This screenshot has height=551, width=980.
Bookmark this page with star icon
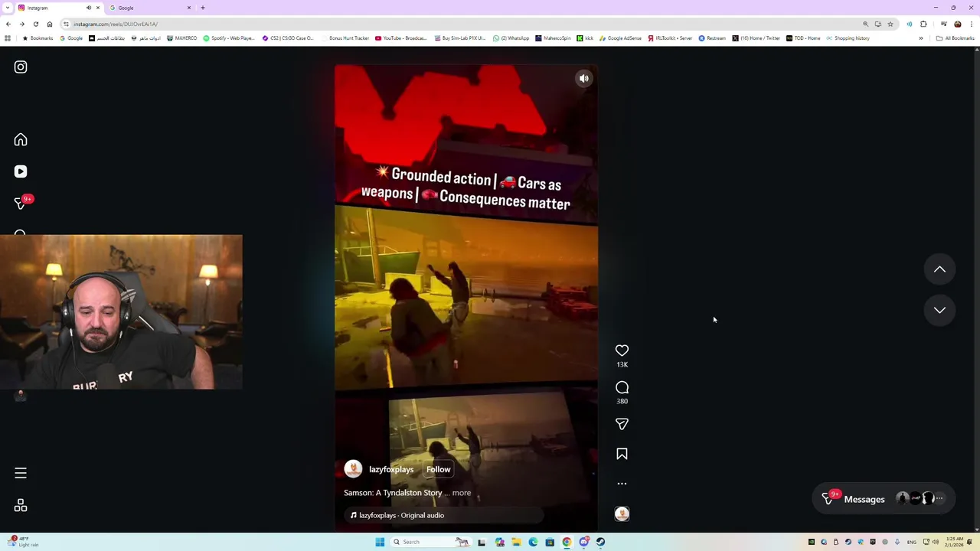[x=890, y=24]
